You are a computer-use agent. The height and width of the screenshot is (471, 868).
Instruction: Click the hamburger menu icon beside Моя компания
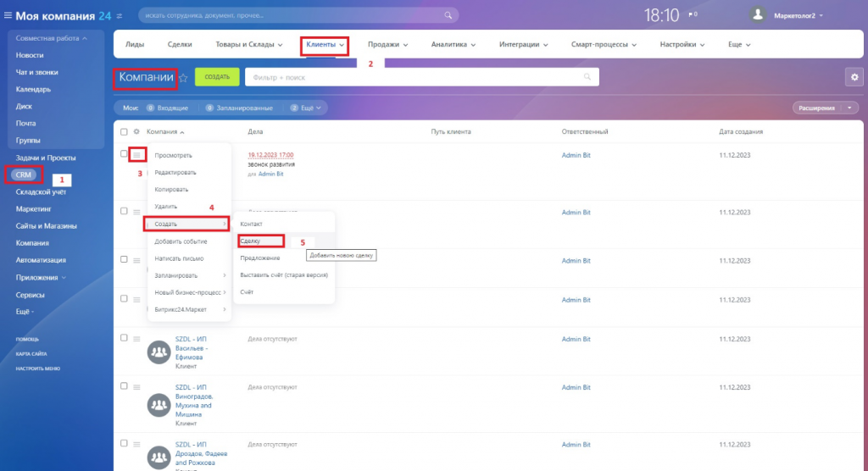[8, 15]
